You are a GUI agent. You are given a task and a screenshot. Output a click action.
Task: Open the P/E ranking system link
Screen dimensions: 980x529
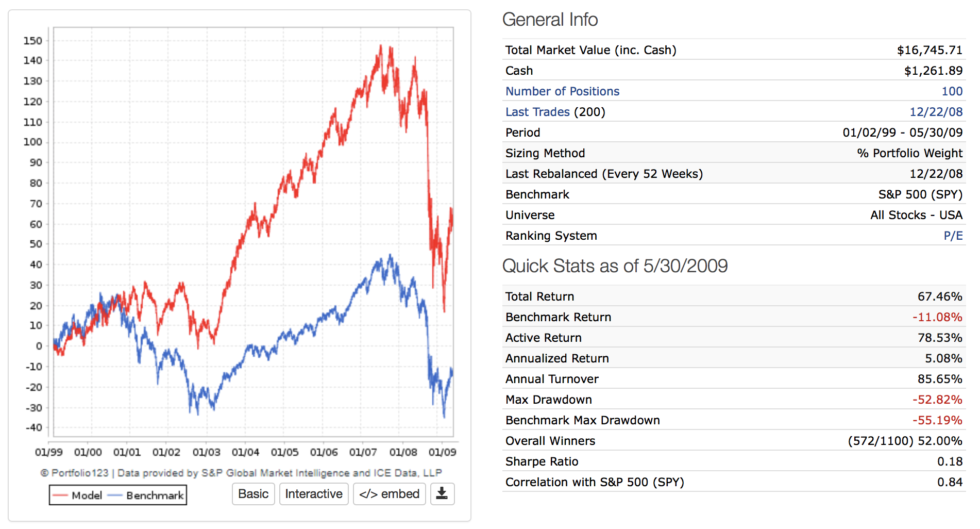(953, 236)
